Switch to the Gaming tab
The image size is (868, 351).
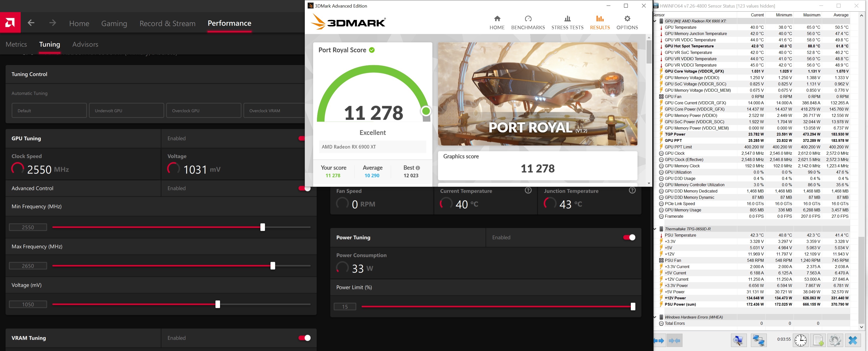tap(114, 23)
